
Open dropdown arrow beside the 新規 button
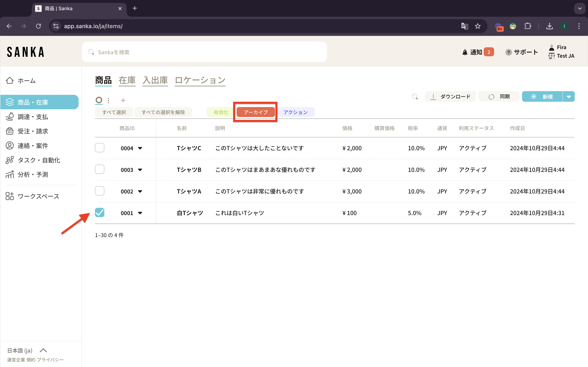click(569, 97)
